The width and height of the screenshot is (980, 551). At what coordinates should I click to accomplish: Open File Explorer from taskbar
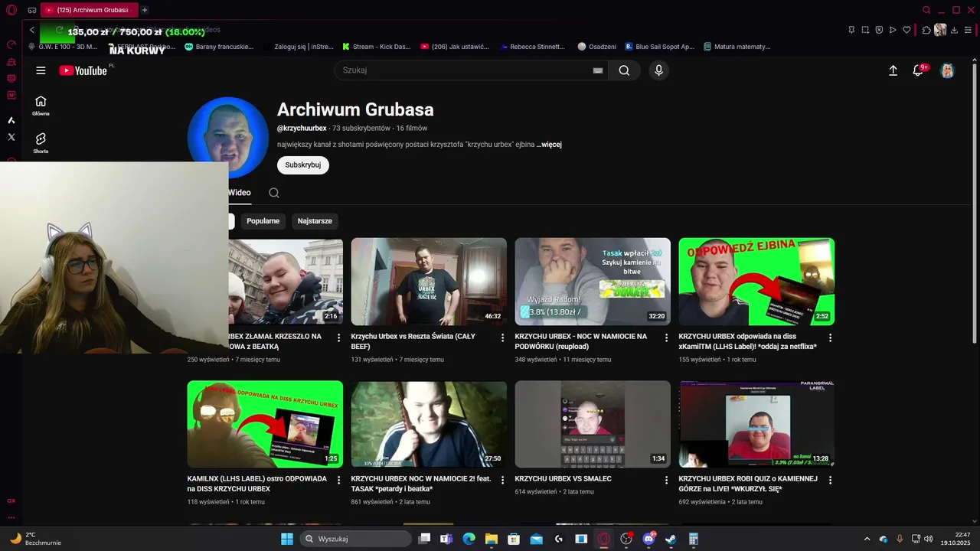(x=491, y=539)
